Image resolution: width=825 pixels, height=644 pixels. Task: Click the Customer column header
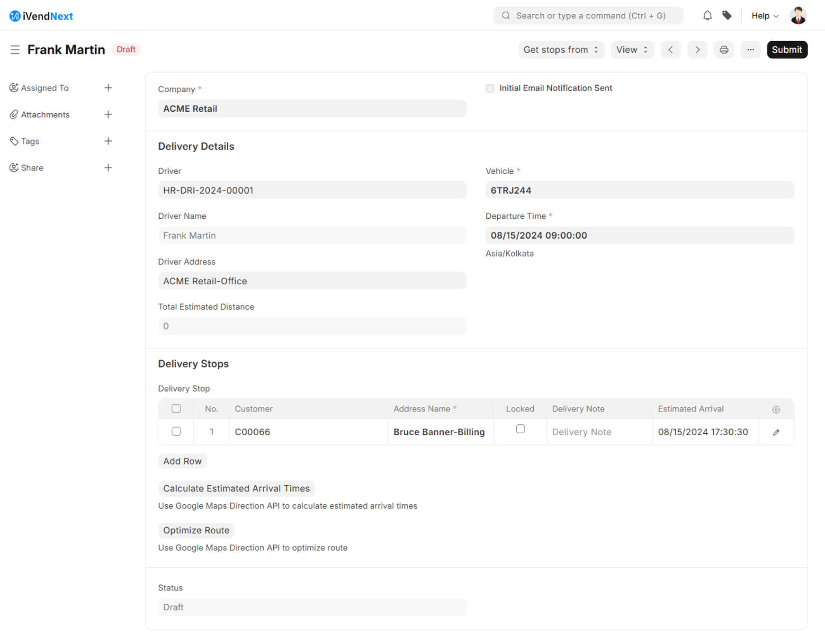point(308,409)
